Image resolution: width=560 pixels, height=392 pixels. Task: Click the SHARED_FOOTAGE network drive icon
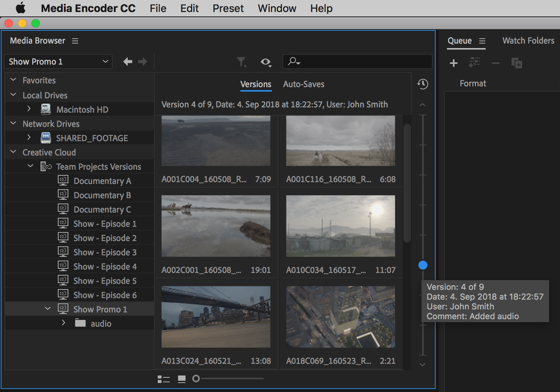pyautogui.click(x=46, y=138)
